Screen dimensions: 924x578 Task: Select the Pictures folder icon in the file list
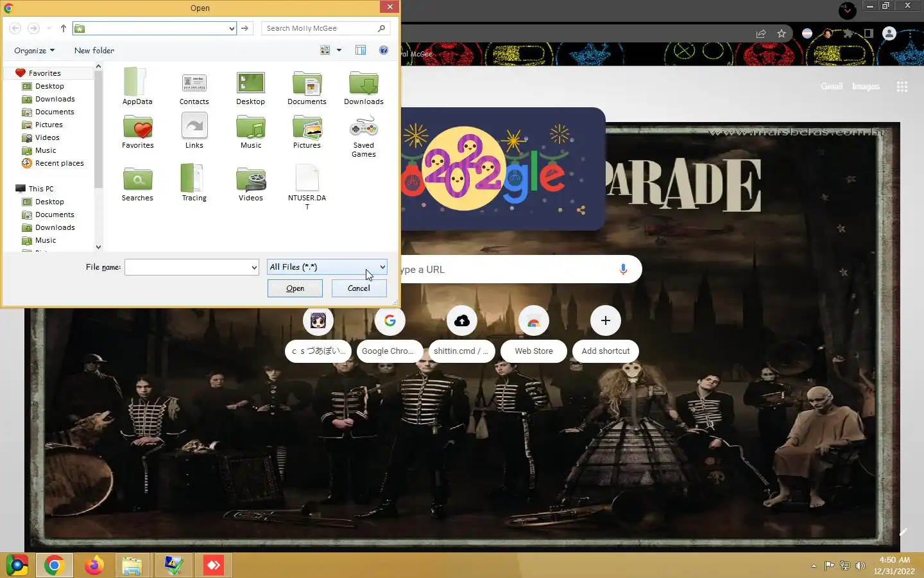(x=307, y=131)
